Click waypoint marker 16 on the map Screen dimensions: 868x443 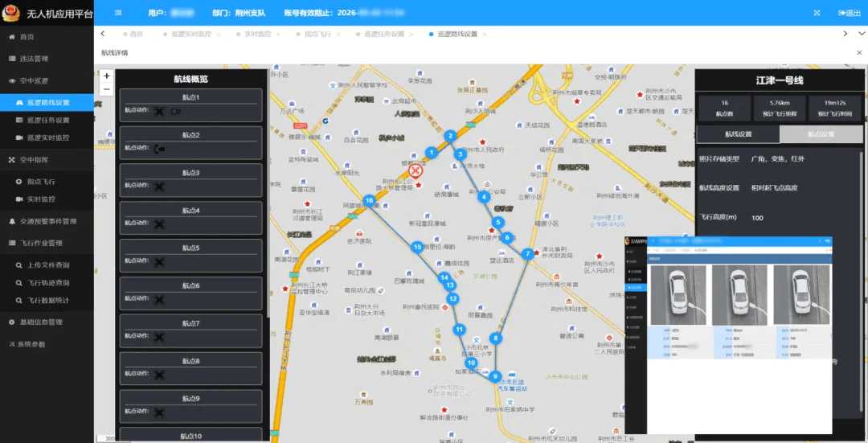[x=369, y=200]
